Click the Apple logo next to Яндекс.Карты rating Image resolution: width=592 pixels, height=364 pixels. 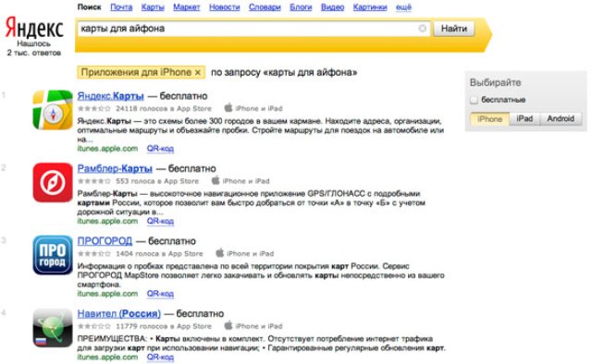228,108
